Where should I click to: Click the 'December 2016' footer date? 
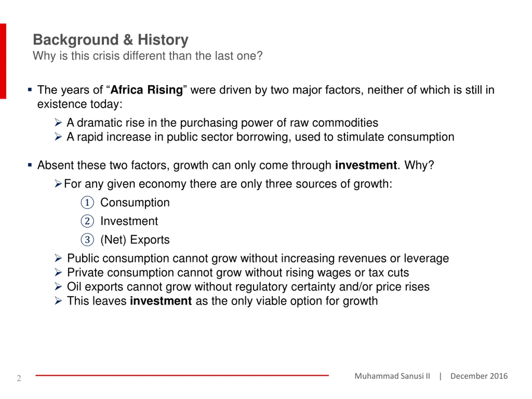(x=479, y=376)
